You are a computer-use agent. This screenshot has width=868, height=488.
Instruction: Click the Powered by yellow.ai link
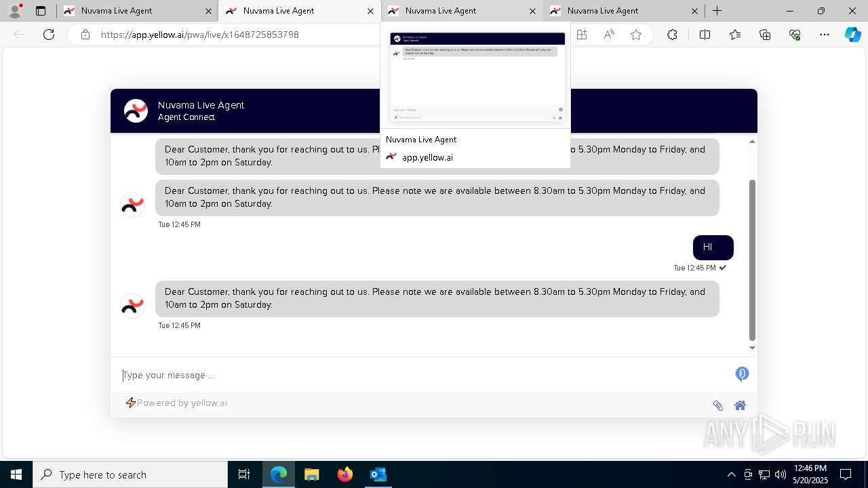tap(182, 403)
